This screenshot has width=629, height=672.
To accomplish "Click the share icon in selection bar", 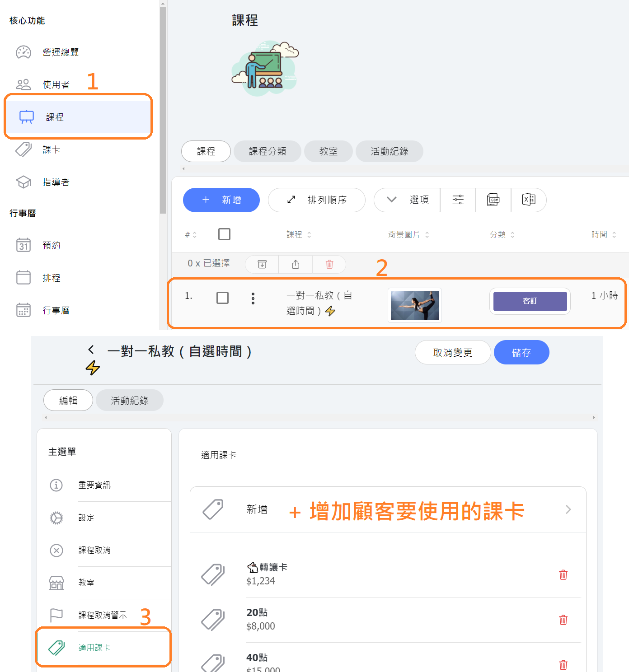I will click(x=296, y=264).
